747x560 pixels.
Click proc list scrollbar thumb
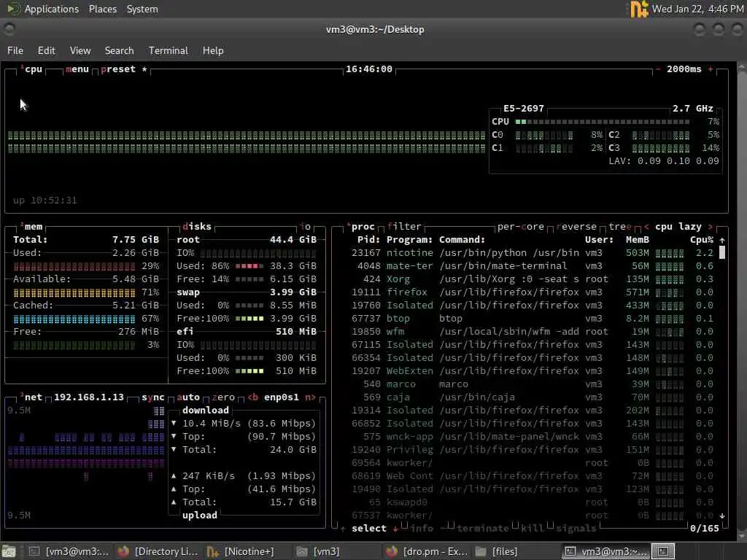[x=722, y=252]
